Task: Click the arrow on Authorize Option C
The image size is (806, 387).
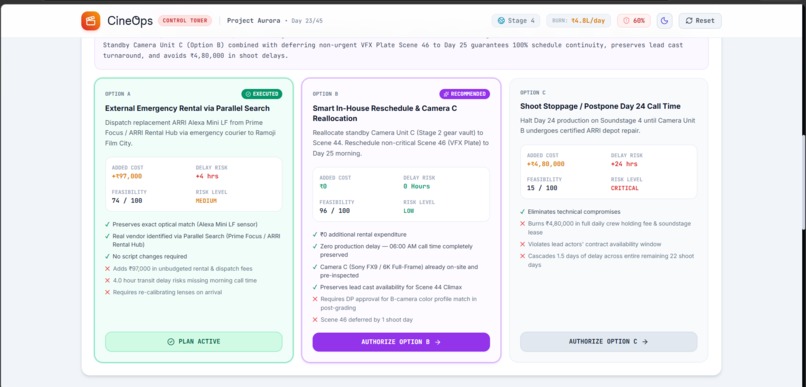Action: tap(645, 341)
